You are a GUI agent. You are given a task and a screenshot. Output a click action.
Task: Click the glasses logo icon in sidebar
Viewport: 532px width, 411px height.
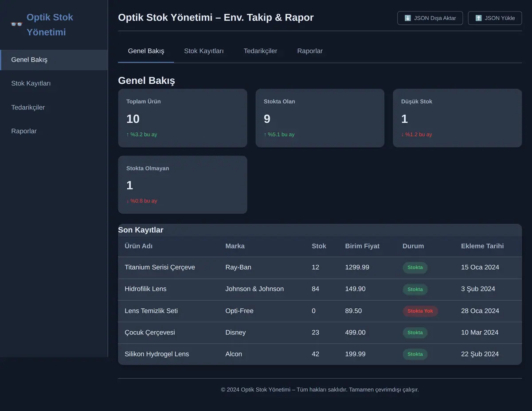coord(16,24)
